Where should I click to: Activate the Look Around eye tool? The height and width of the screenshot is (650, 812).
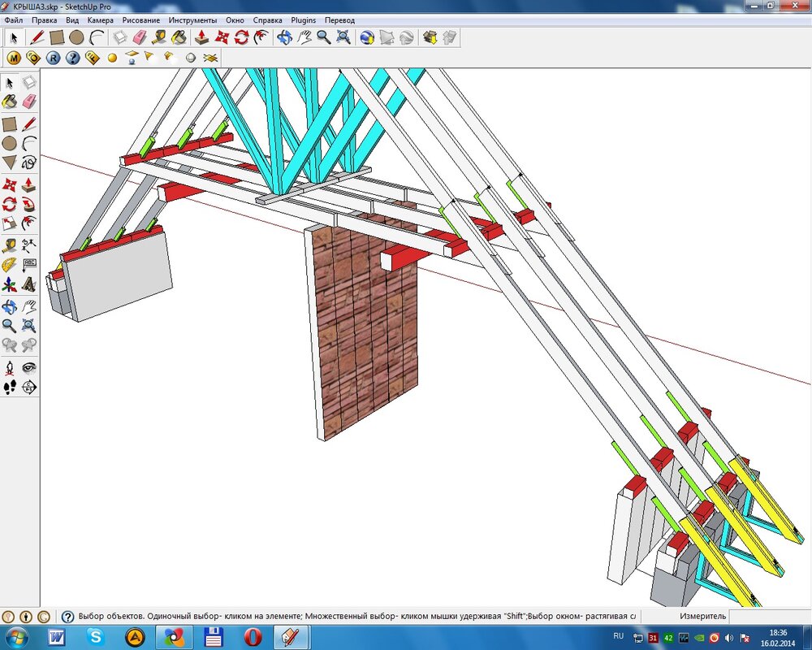(29, 367)
